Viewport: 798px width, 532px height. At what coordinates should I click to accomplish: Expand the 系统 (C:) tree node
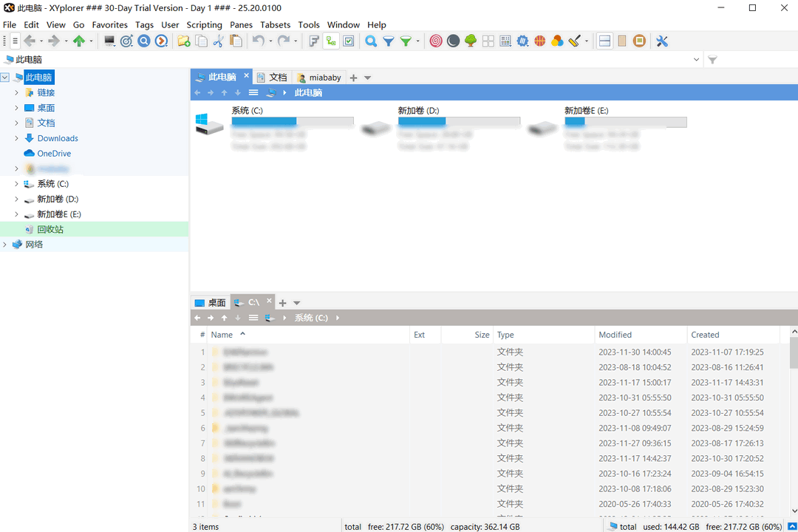(16, 184)
